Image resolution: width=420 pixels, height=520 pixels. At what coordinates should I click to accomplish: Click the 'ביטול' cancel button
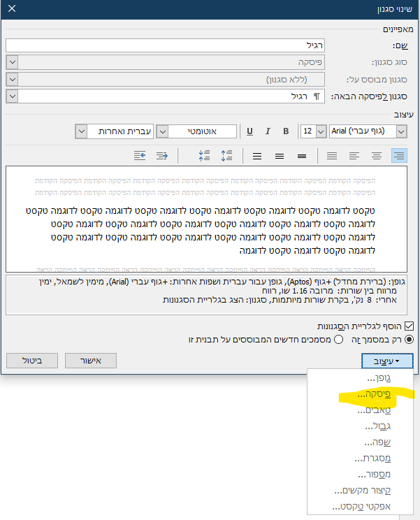click(32, 361)
